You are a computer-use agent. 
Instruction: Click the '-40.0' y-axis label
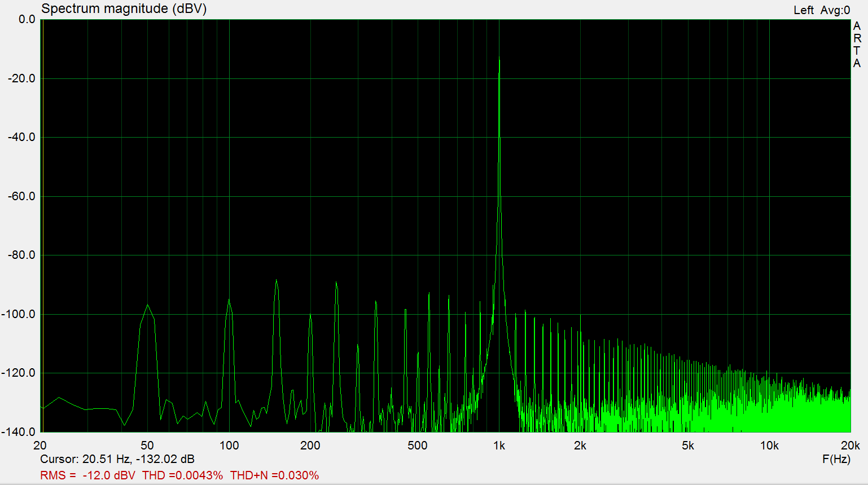point(21,137)
